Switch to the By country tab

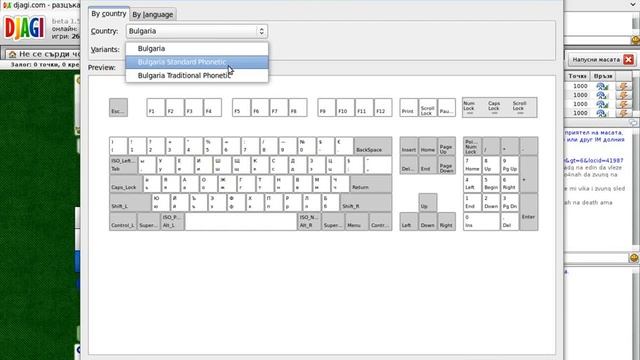[109, 13]
